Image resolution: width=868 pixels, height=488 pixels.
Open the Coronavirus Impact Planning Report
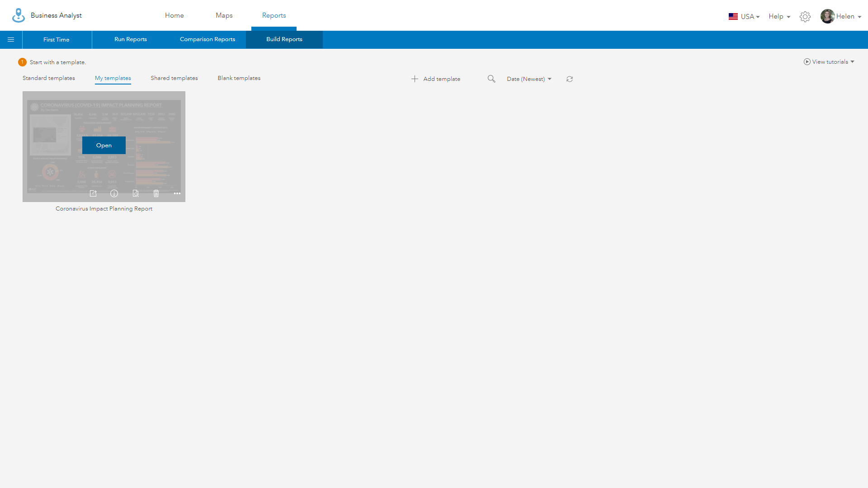tap(104, 145)
